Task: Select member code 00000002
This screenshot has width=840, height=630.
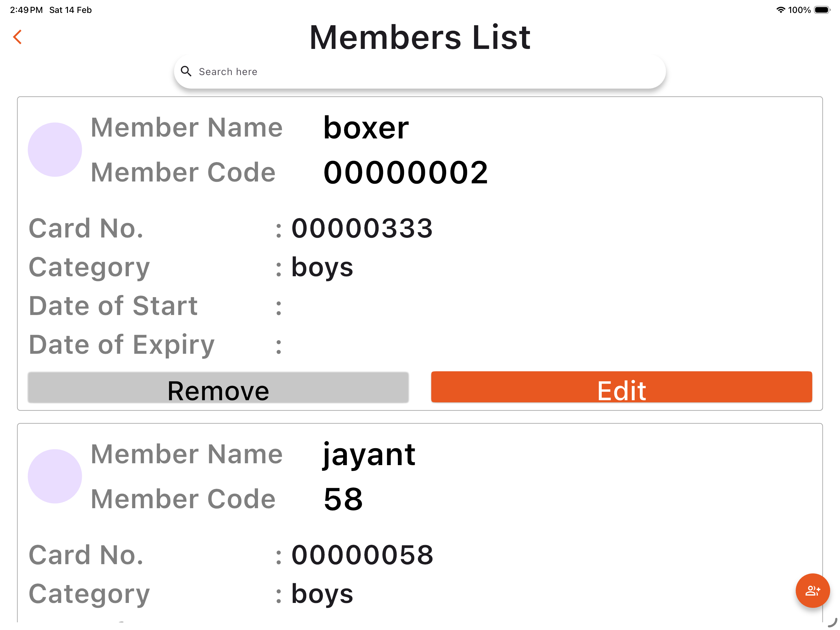Action: pyautogui.click(x=406, y=173)
